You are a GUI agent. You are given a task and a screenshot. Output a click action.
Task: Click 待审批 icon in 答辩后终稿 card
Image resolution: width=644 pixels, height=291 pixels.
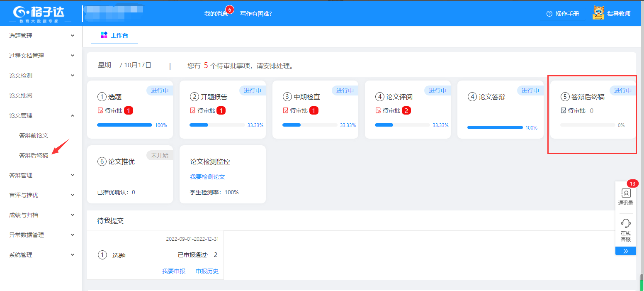point(563,110)
